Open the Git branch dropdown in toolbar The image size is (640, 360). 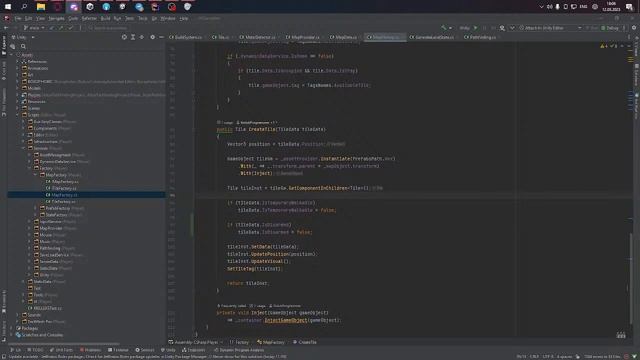tap(34, 28)
